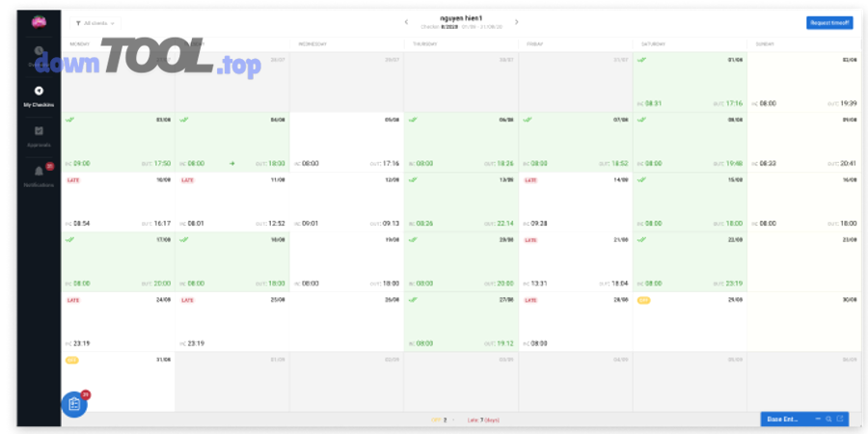Image resolution: width=868 pixels, height=434 pixels.
Task: Select the 27/08 Thursday calendar cell
Action: 461,321
